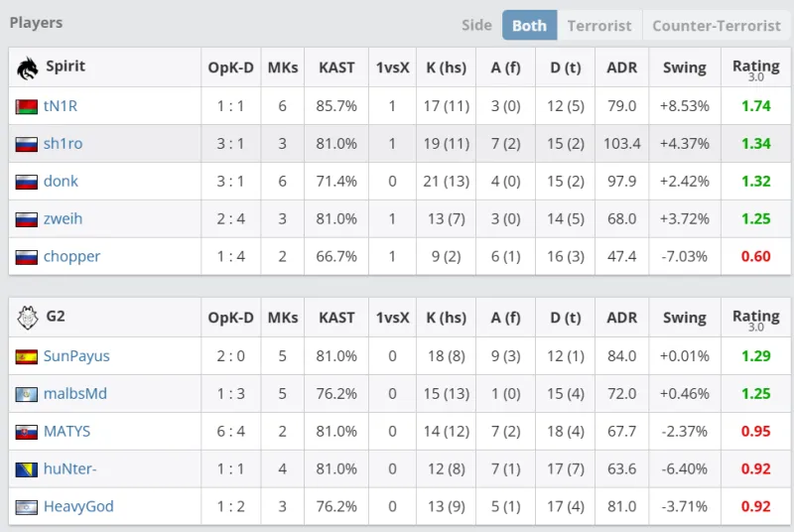794x532 pixels.
Task: Open chopper's player profile link
Action: (71, 257)
